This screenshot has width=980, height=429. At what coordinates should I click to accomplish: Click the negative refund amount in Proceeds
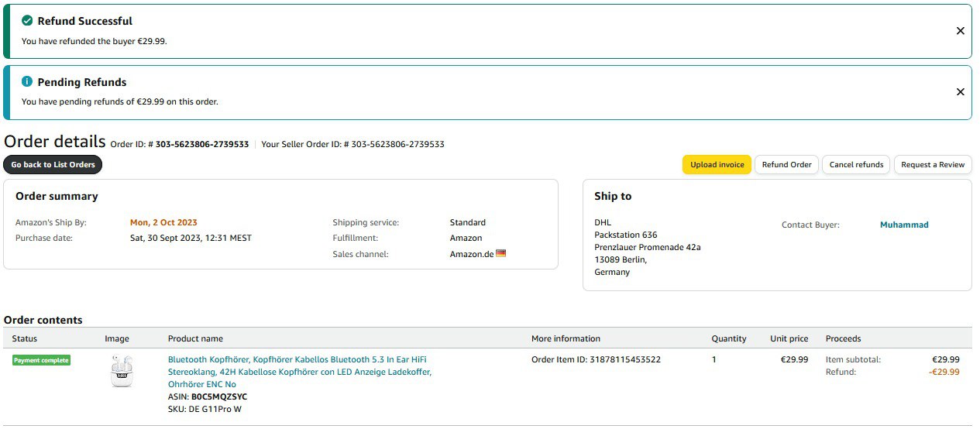[944, 372]
